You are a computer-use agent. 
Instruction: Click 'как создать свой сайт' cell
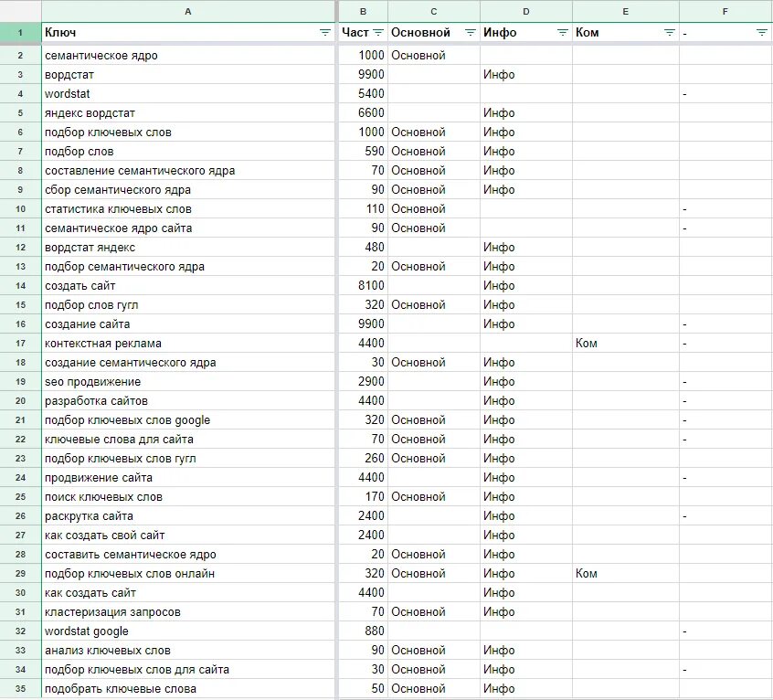(x=188, y=536)
